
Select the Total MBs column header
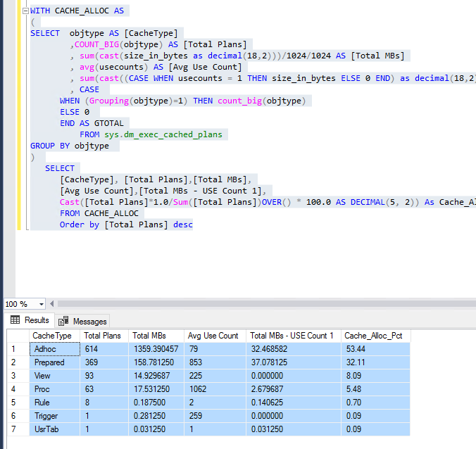click(156, 336)
